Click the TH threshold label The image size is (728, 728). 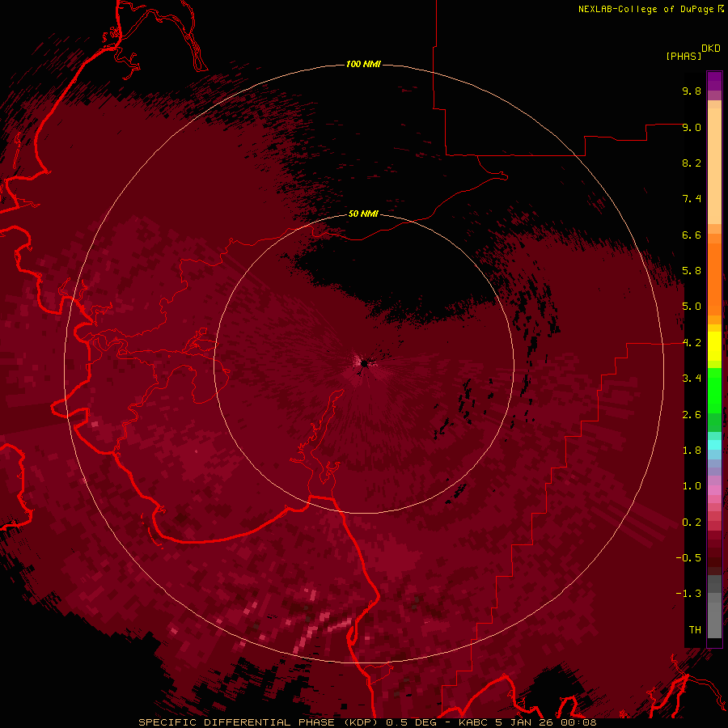[695, 630]
